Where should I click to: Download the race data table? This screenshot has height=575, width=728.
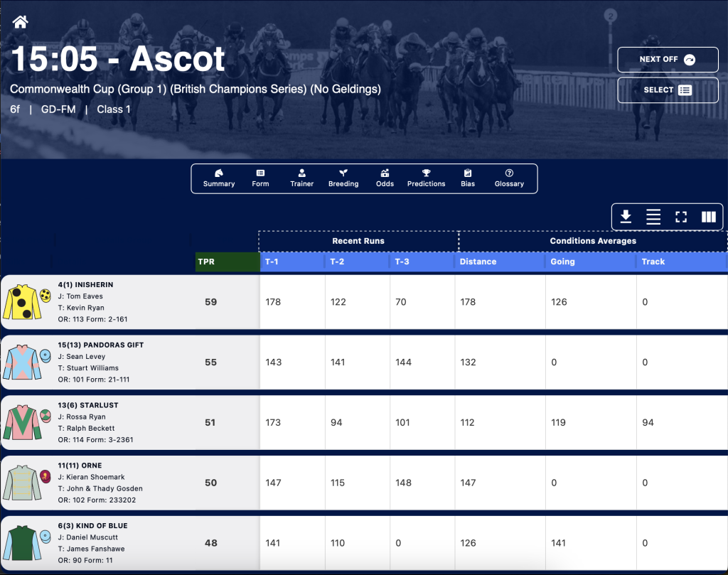pos(626,217)
